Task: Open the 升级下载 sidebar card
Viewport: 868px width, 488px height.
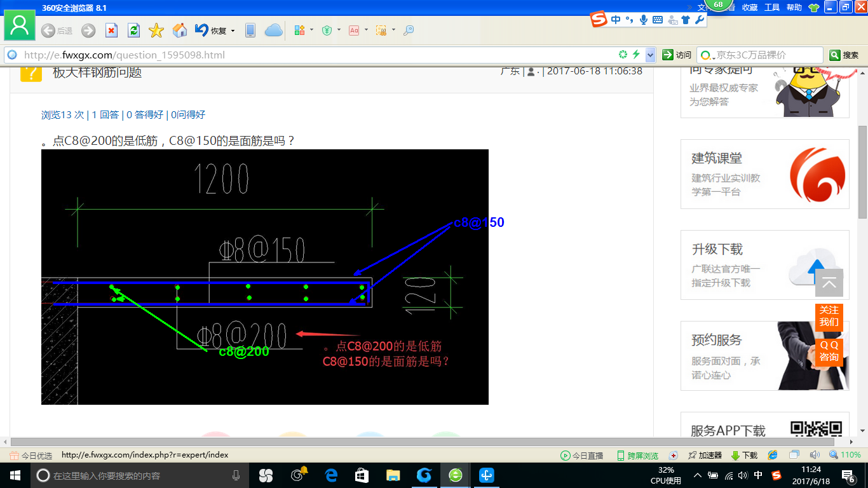Action: pos(765,265)
